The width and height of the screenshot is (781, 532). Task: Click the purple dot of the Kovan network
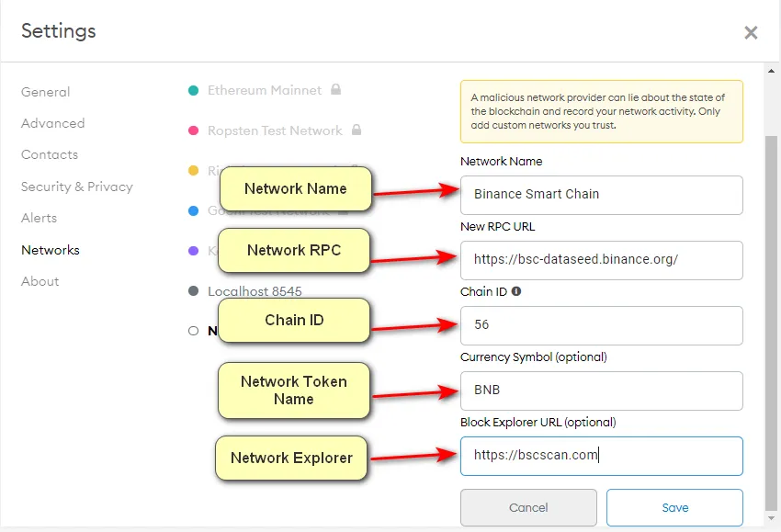pos(193,251)
